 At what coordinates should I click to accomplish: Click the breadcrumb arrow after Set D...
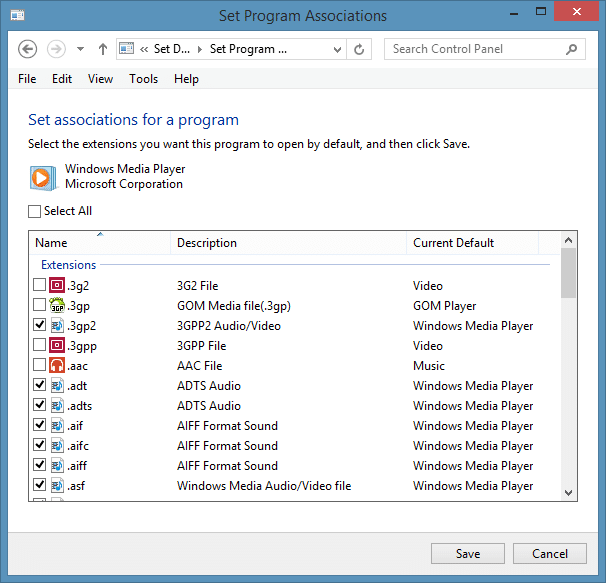click(x=200, y=49)
